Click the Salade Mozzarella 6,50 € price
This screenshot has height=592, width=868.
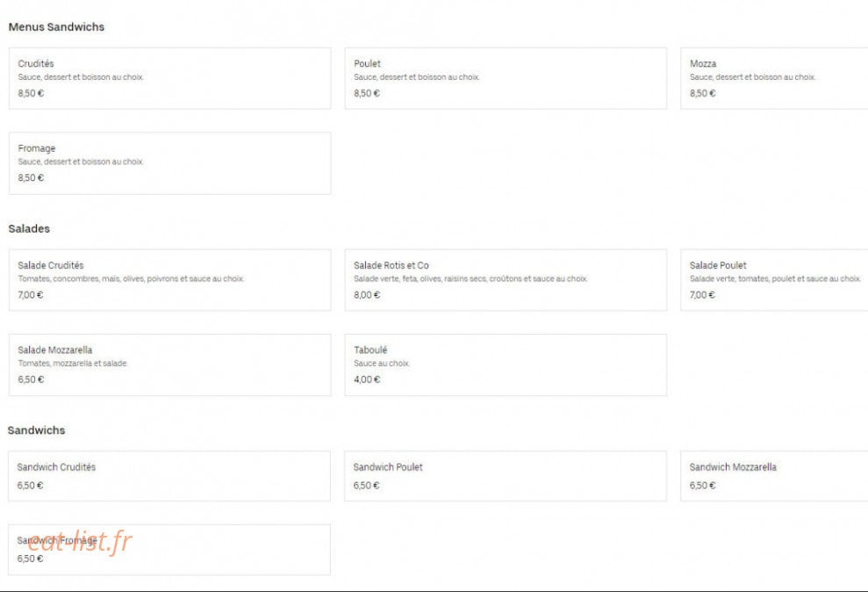click(31, 379)
